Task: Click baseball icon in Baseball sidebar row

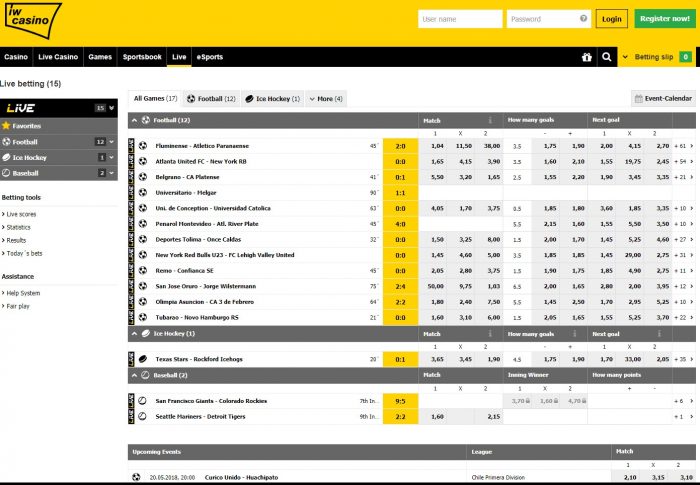Action: (x=6, y=173)
